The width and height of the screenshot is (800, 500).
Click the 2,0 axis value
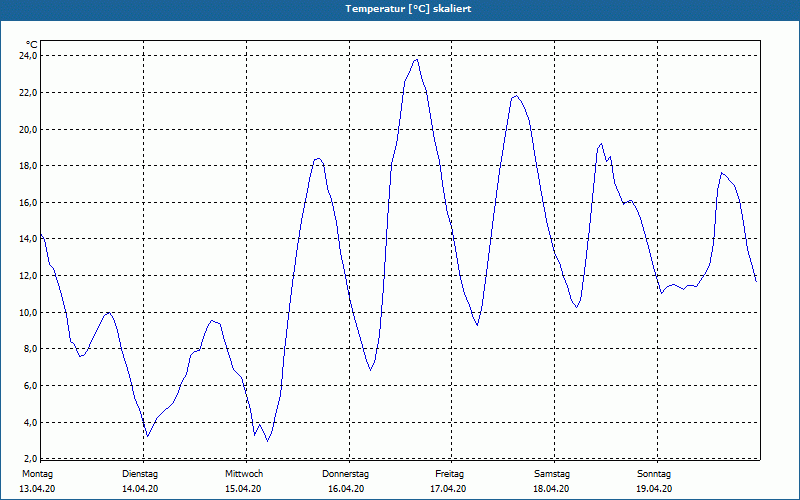tap(31, 458)
